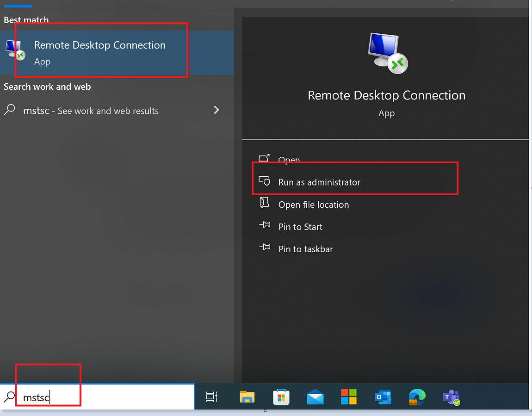Click the Run as administrator shield icon
Image resolution: width=532 pixels, height=416 pixels.
(x=264, y=180)
